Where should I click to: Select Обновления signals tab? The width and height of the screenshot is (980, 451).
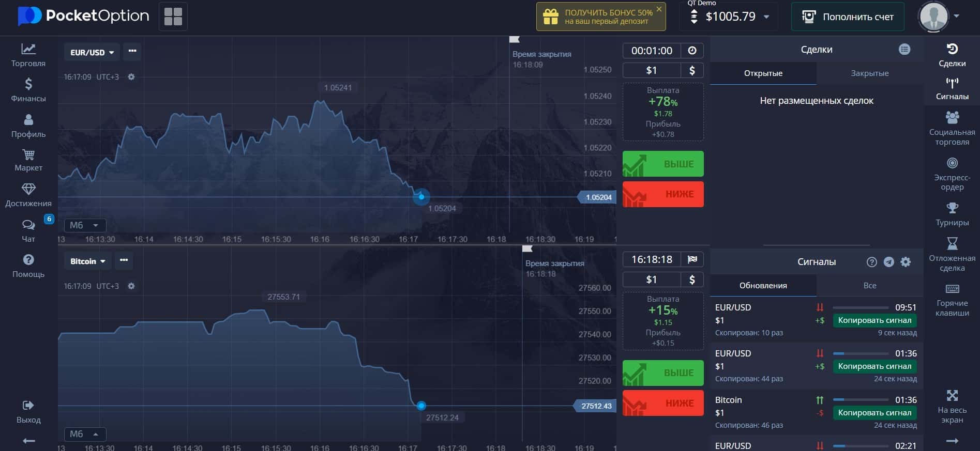(763, 286)
